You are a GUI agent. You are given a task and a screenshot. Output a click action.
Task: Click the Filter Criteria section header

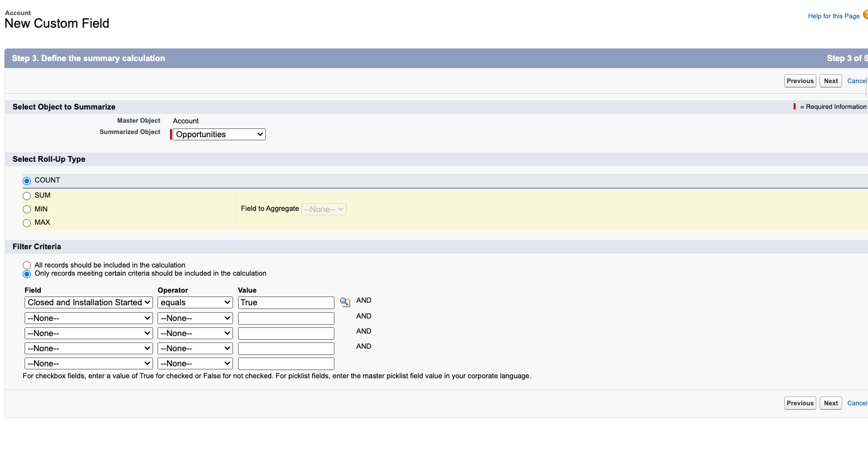(37, 247)
